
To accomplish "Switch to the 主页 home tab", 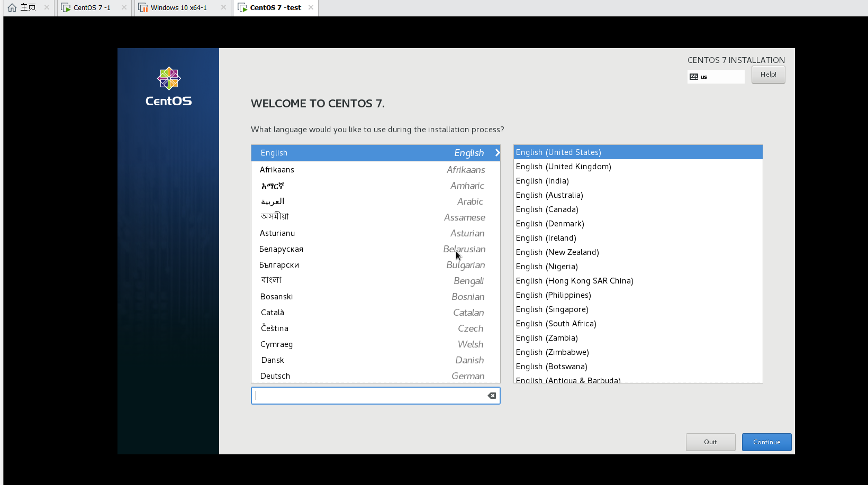I will [x=28, y=7].
